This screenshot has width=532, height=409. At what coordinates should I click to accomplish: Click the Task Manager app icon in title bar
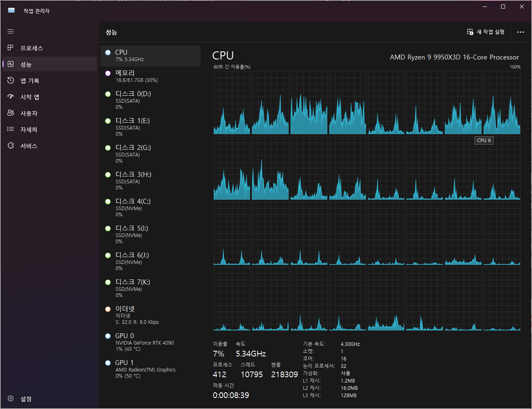(x=11, y=11)
